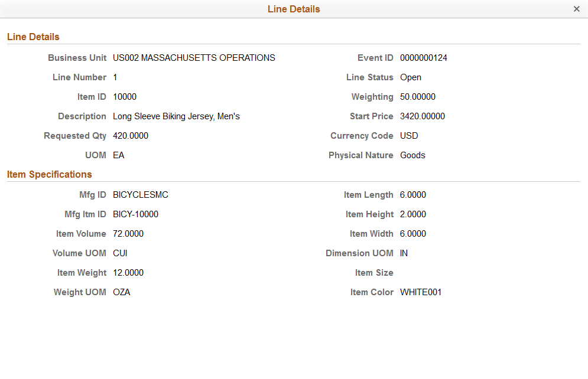
Task: Click the Requested Qty 420.0000 value
Action: [131, 135]
